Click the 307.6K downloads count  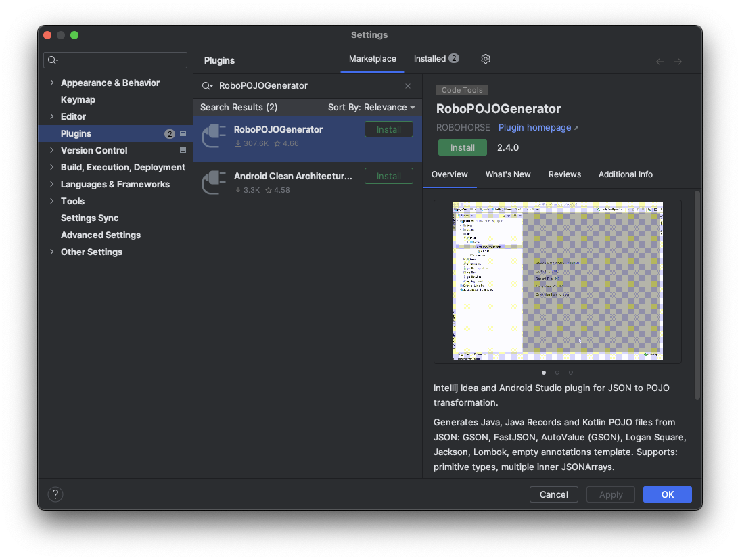coord(252,144)
